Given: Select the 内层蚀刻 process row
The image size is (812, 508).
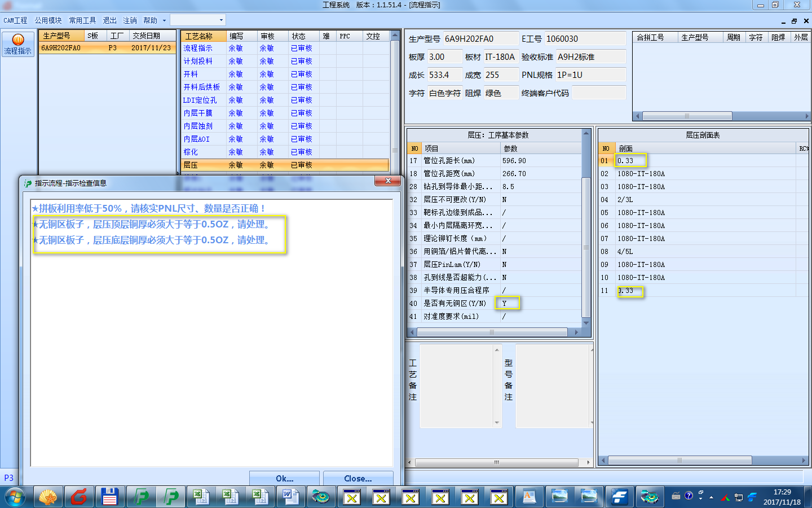Looking at the screenshot, I should click(285, 126).
